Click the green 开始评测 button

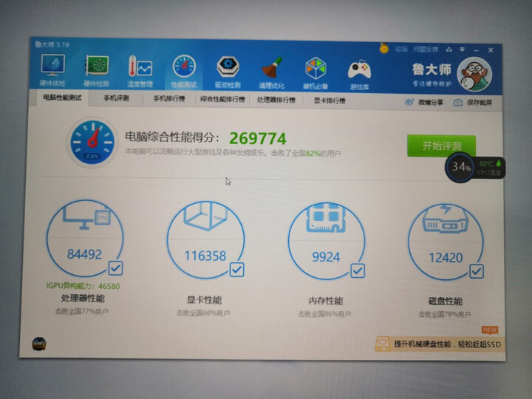pyautogui.click(x=441, y=146)
